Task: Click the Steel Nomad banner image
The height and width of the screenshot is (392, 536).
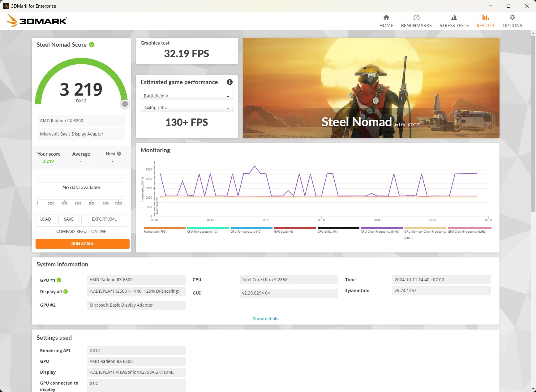Action: coord(371,88)
